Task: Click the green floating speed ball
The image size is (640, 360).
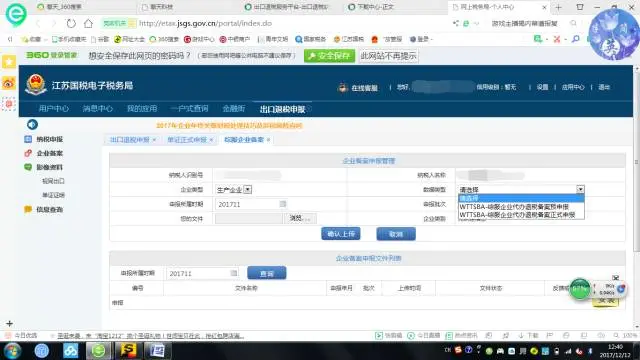Action: coord(580,289)
